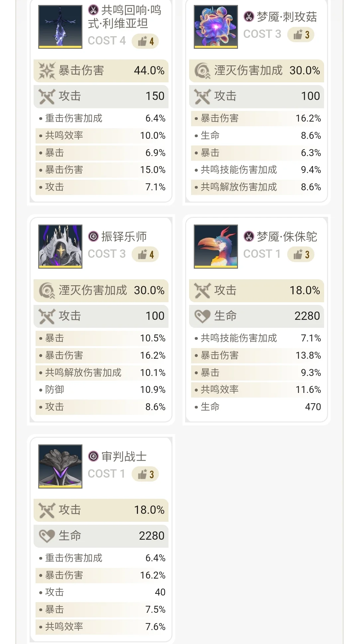Image resolution: width=346 pixels, height=644 pixels.
Task: Click thumbs-up badge on 振铎乐师 card
Action: coord(145,254)
